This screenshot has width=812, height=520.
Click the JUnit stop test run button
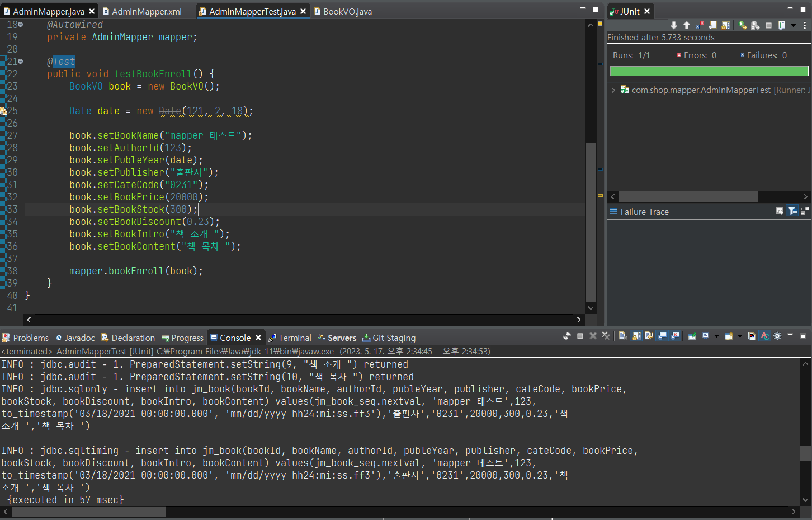tap(768, 25)
